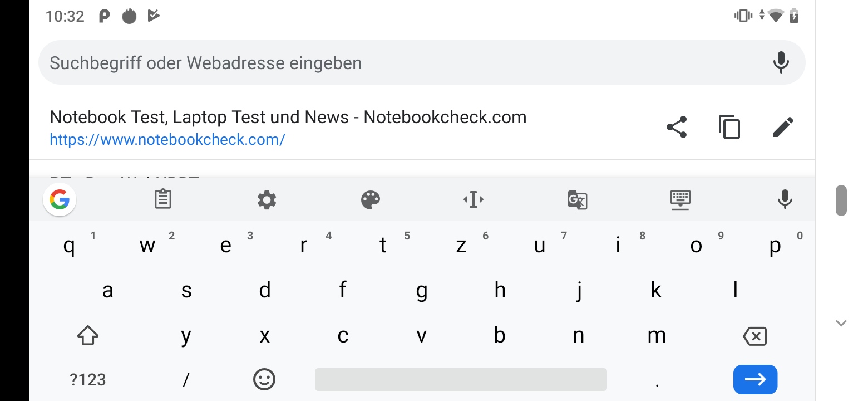This screenshot has width=868, height=401.
Task: Start keyboard voice typing
Action: (x=785, y=199)
